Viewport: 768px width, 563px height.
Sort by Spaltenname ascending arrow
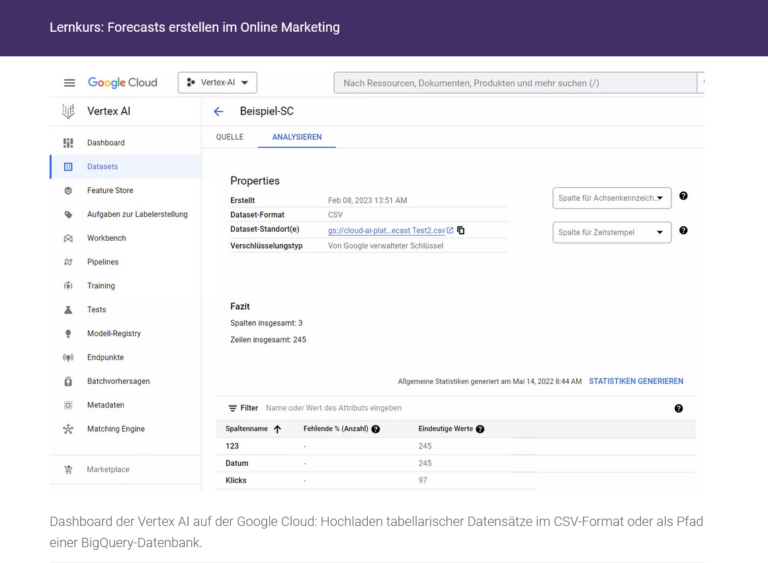(x=277, y=429)
